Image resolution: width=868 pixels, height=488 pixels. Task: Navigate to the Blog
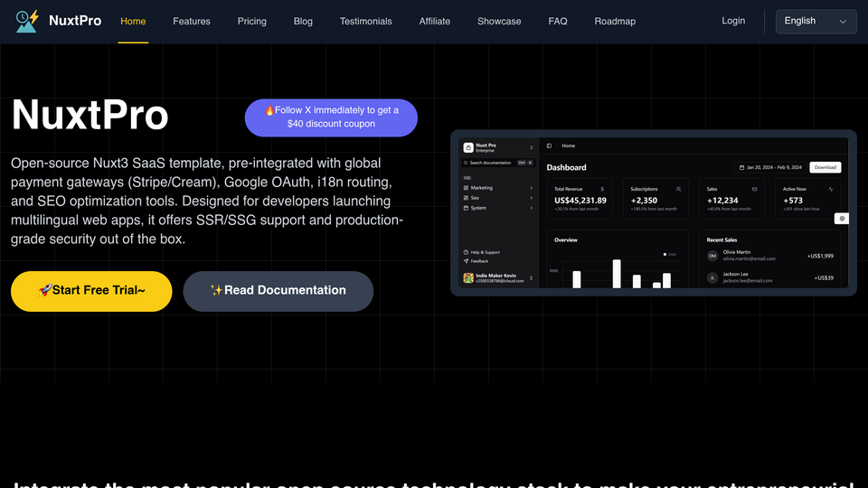(x=303, y=21)
